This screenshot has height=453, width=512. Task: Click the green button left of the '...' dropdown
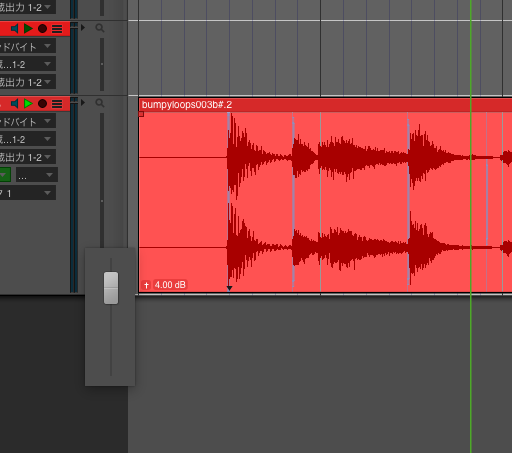coord(5,175)
